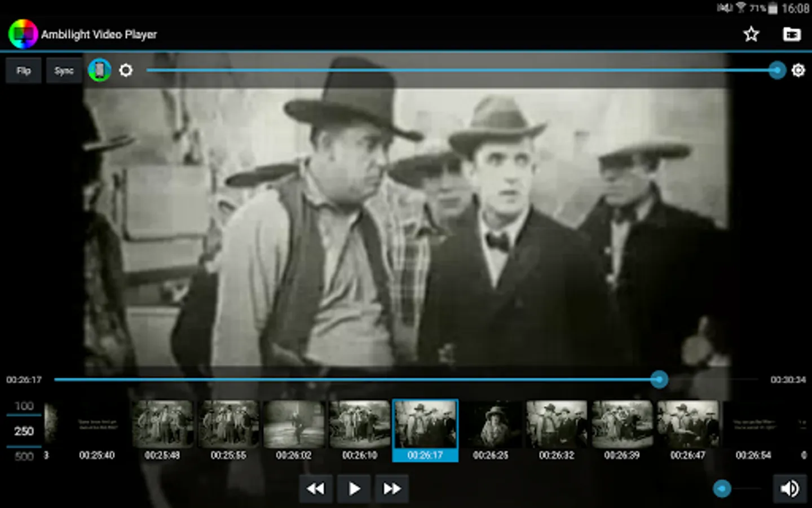Fast forward the video
Screen dimensions: 812x508
pos(392,488)
